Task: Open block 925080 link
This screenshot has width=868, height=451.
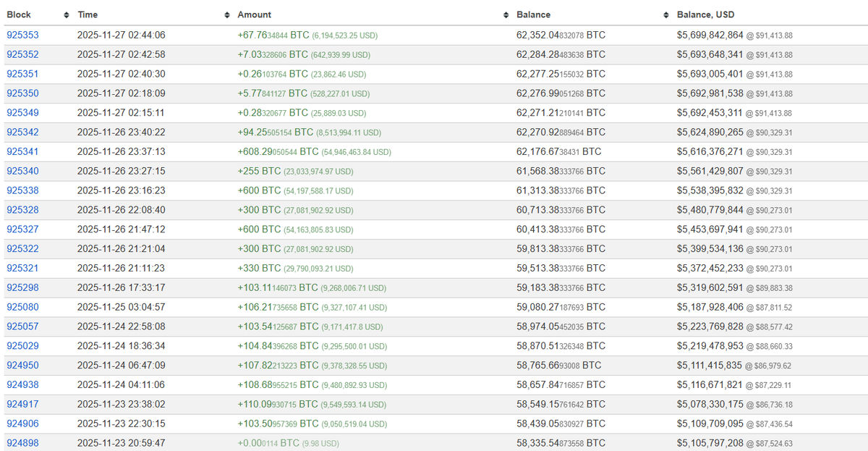Action: pyautogui.click(x=22, y=308)
